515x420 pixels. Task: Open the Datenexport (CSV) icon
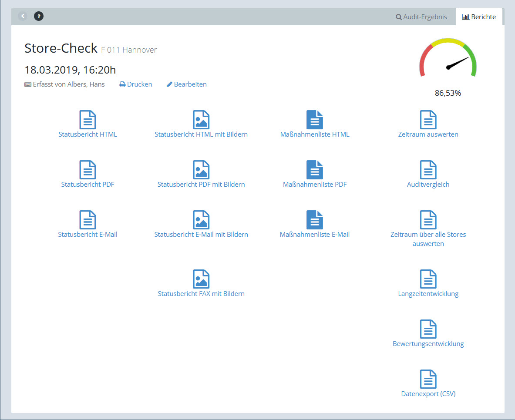[428, 379]
